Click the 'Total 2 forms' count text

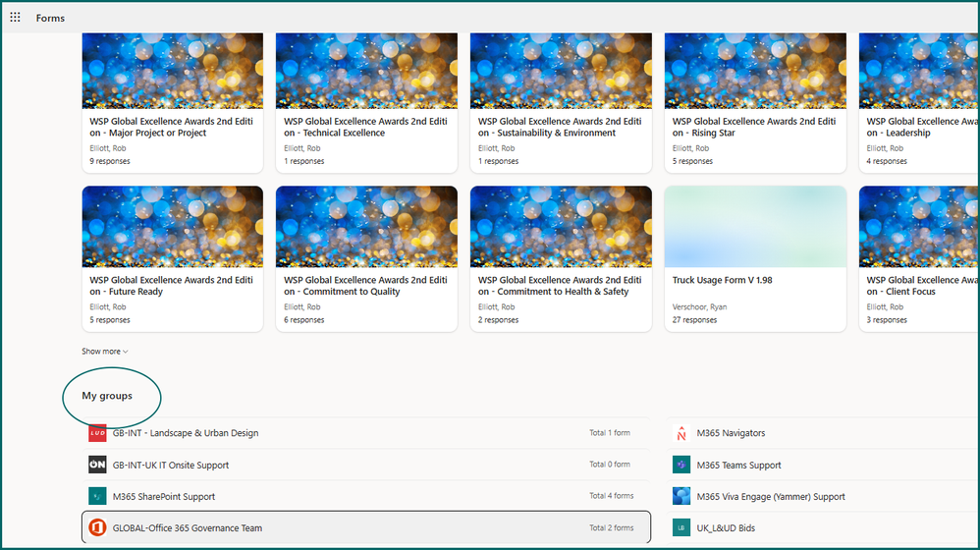pos(611,528)
